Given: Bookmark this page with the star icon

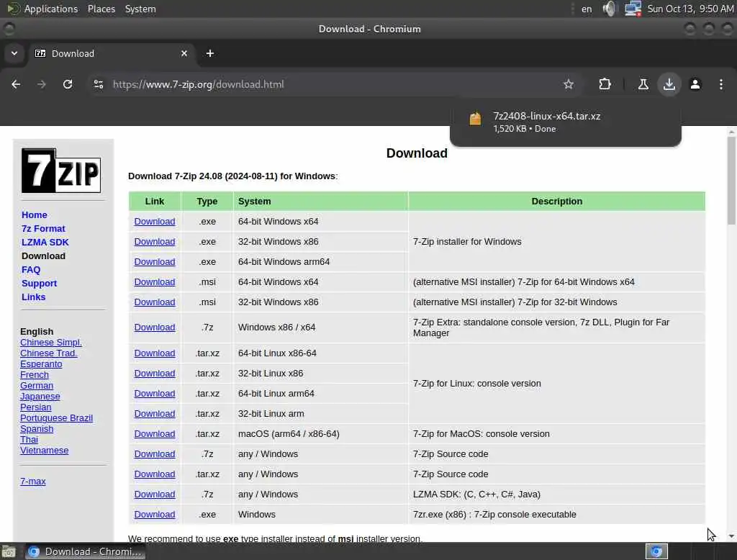Looking at the screenshot, I should 569,85.
